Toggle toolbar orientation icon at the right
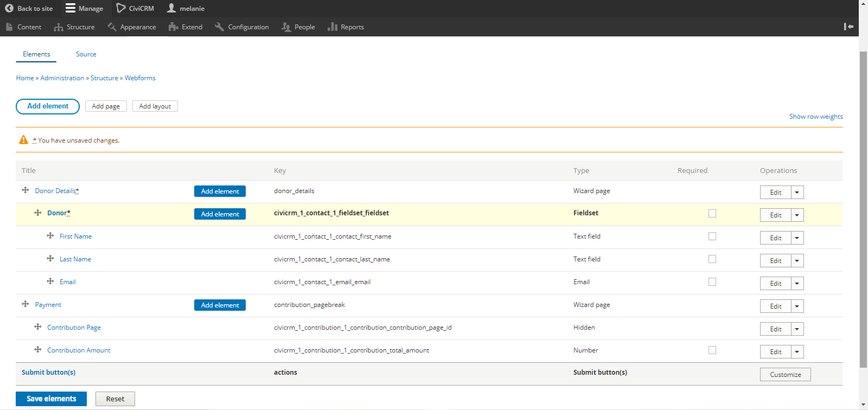This screenshot has width=868, height=410. coord(849,27)
